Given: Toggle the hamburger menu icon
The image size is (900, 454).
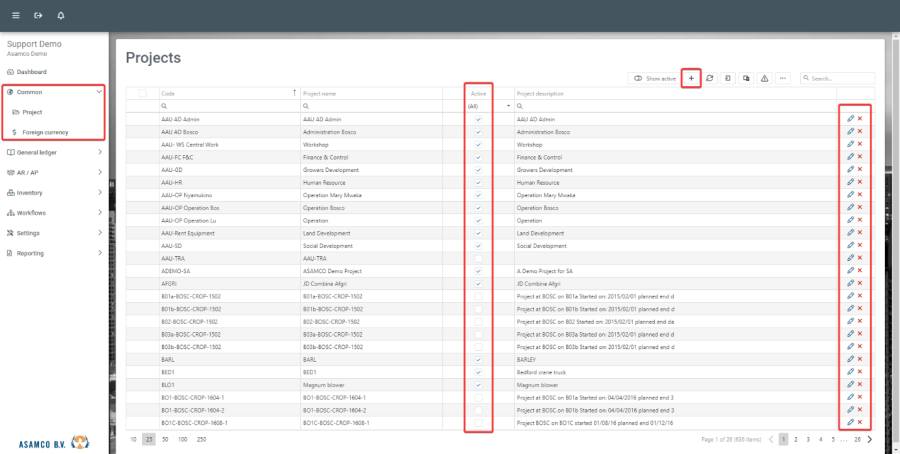Looking at the screenshot, I should [15, 16].
